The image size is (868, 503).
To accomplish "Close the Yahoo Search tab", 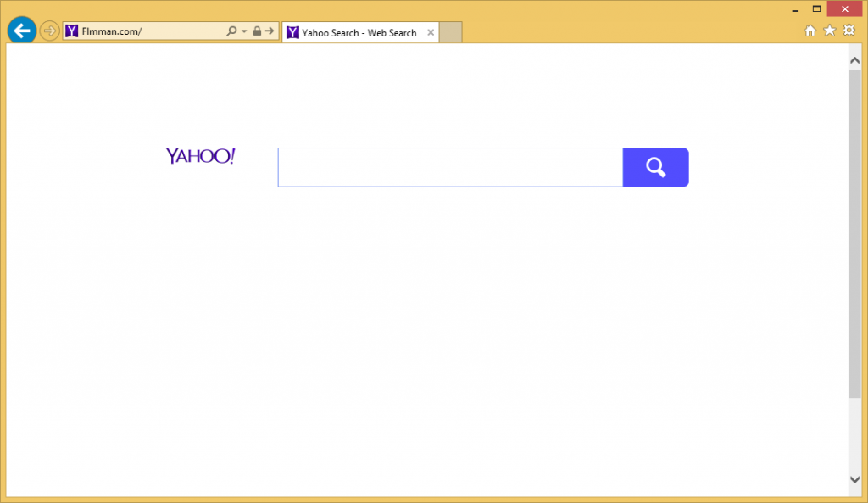I will click(431, 33).
